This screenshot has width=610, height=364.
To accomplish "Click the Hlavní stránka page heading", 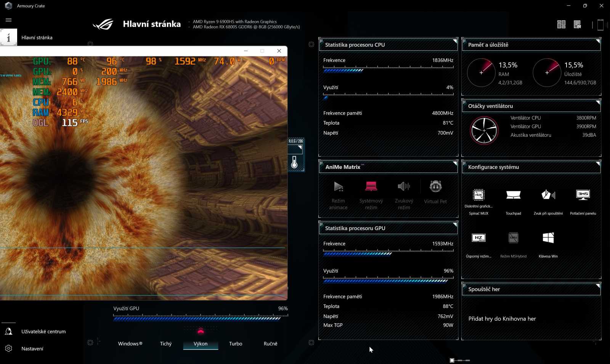I will [x=152, y=24].
